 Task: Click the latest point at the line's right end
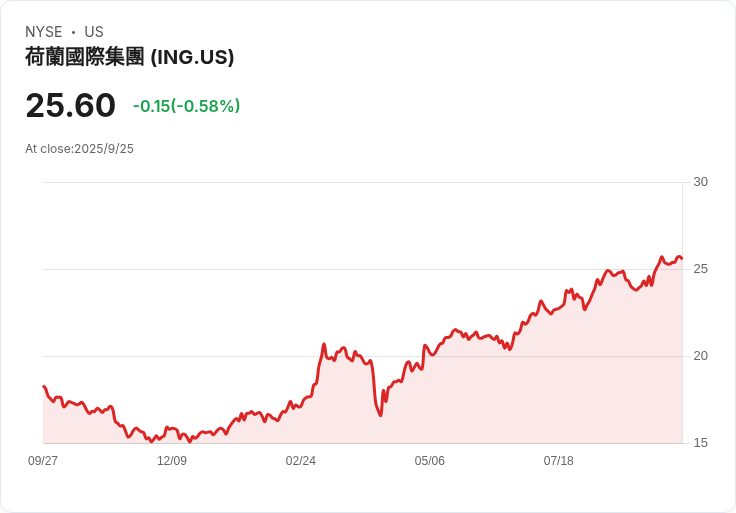tap(681, 259)
